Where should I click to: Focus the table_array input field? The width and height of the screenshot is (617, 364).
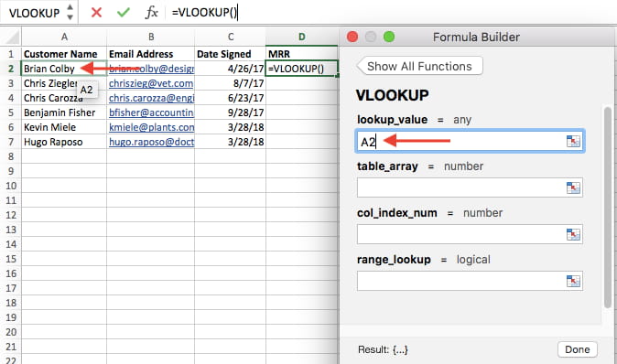(470, 187)
